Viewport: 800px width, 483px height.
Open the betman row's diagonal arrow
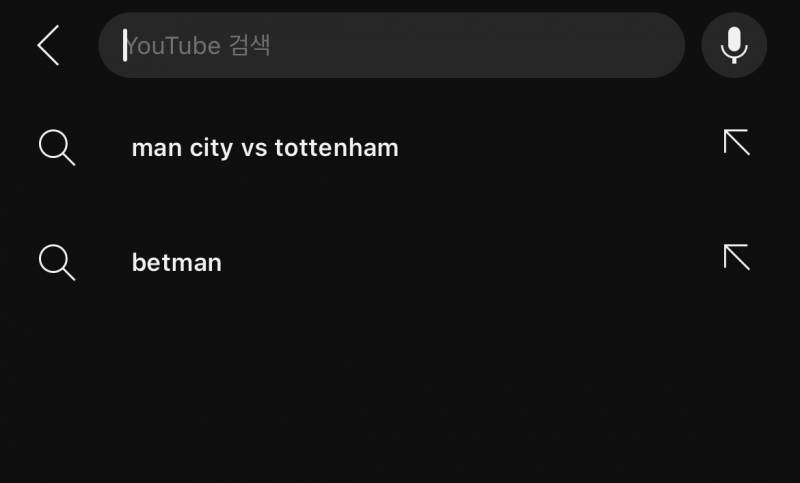point(736,257)
